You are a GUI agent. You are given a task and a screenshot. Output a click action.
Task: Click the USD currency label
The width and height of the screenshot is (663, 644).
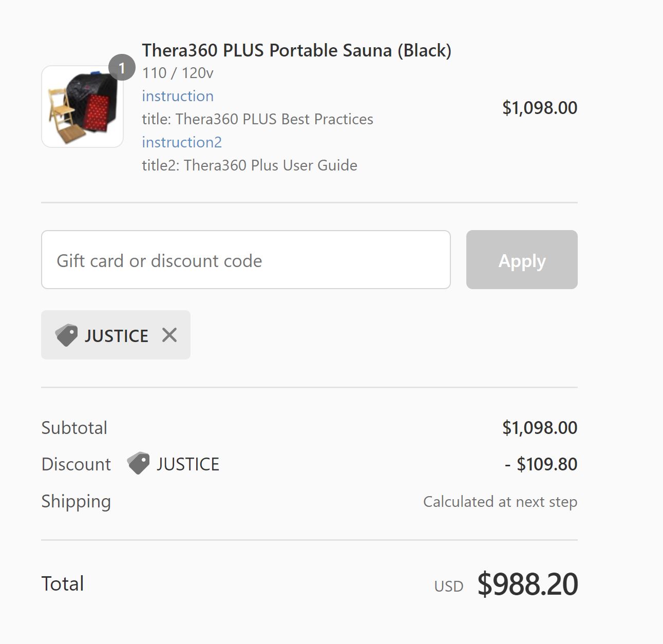(448, 586)
